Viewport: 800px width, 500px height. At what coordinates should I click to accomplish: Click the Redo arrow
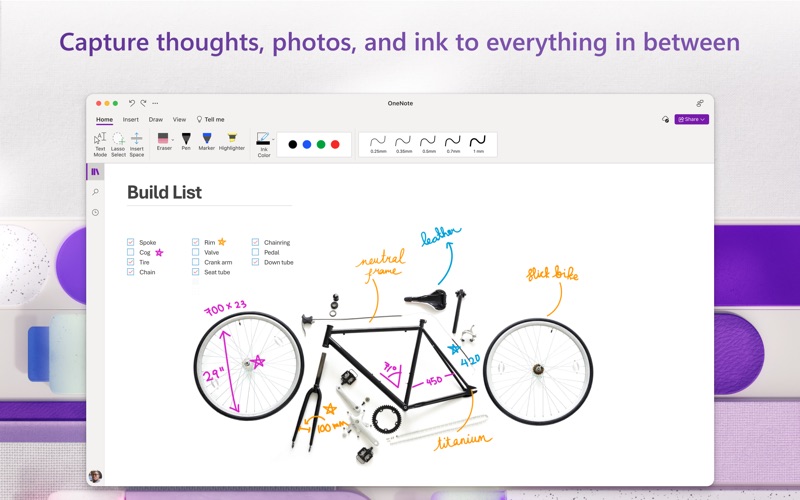(x=143, y=103)
